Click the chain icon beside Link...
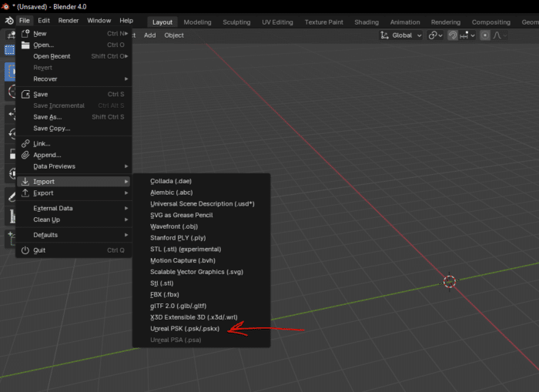The height and width of the screenshot is (392, 539). (x=25, y=143)
